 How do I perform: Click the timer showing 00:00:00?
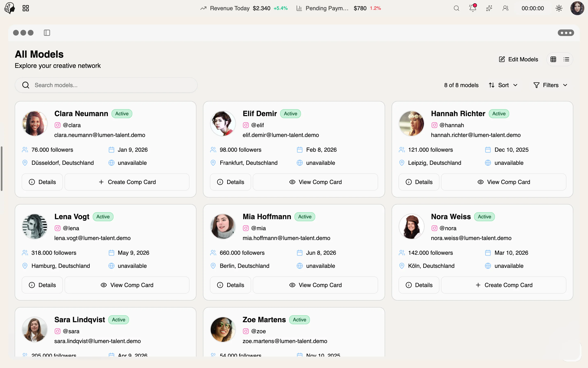click(x=533, y=8)
